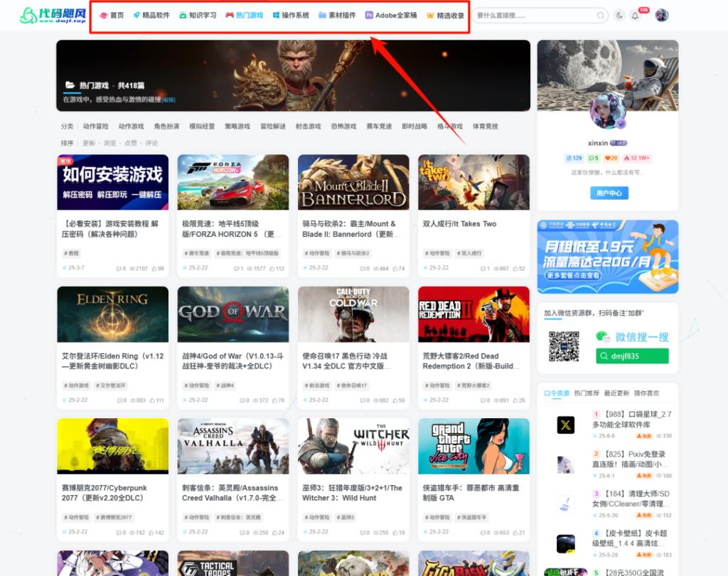This screenshot has width=728, height=576.
Task: Open comments on Forza Horizon 5 post
Action: point(239,269)
